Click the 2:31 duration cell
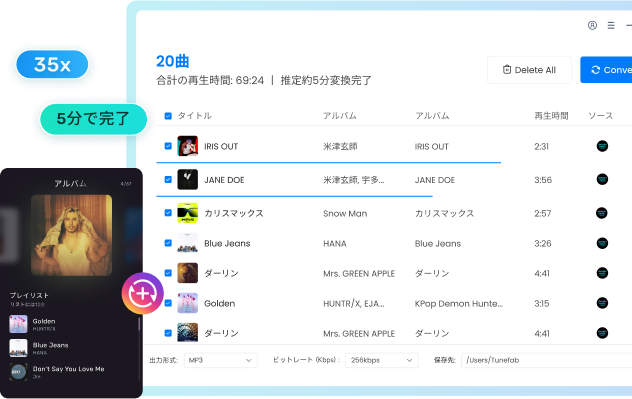Screen dimensions: 632x399 click(541, 146)
